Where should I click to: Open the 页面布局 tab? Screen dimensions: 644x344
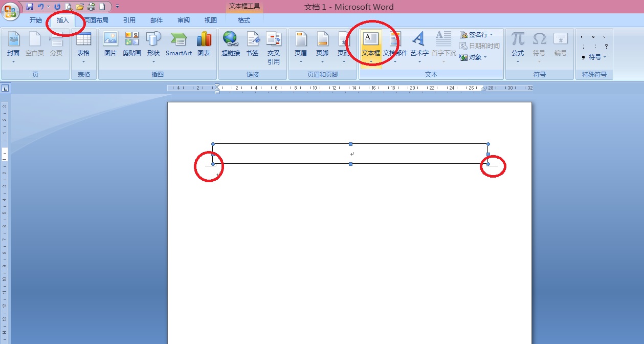pyautogui.click(x=96, y=20)
